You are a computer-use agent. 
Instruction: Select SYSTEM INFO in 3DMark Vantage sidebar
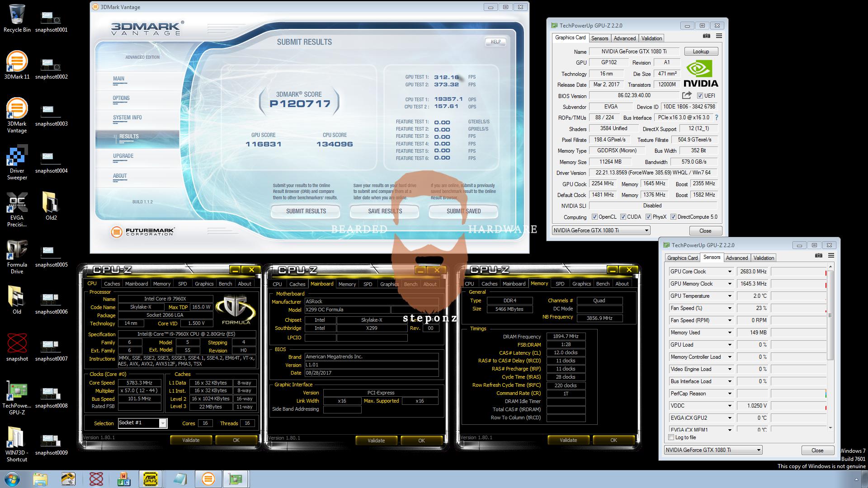pos(127,117)
